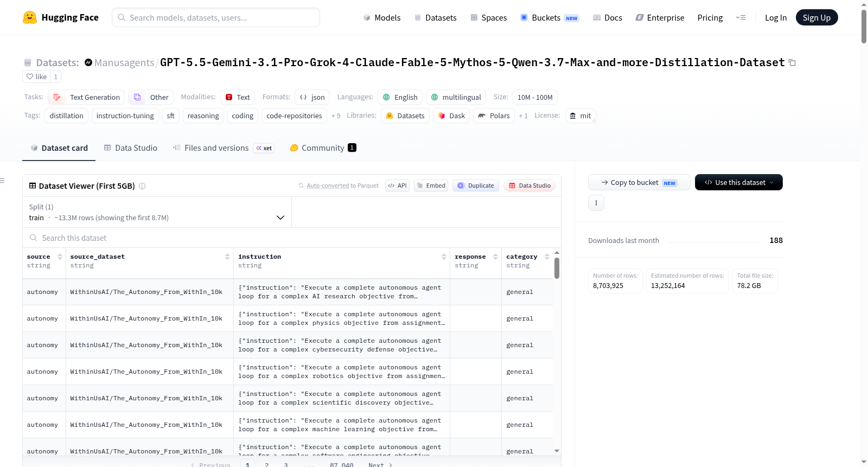The width and height of the screenshot is (868, 467).
Task: Open the Datasets nav item
Action: click(436, 17)
